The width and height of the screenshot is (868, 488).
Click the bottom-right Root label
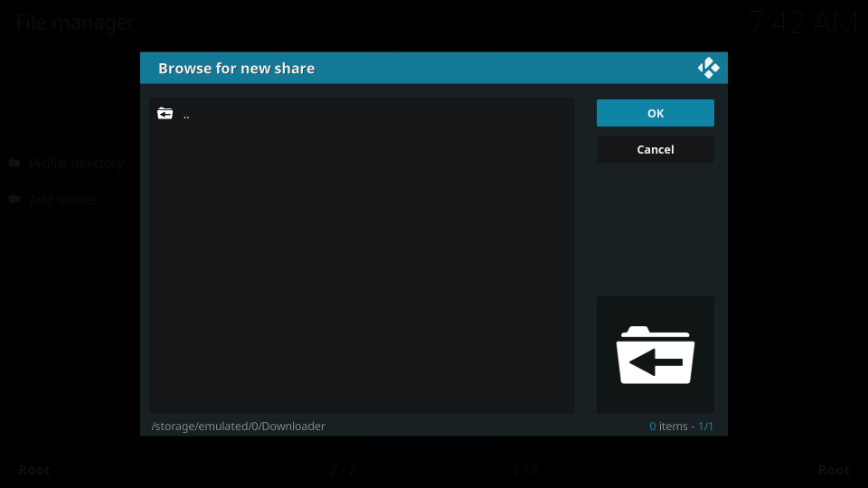tap(833, 470)
